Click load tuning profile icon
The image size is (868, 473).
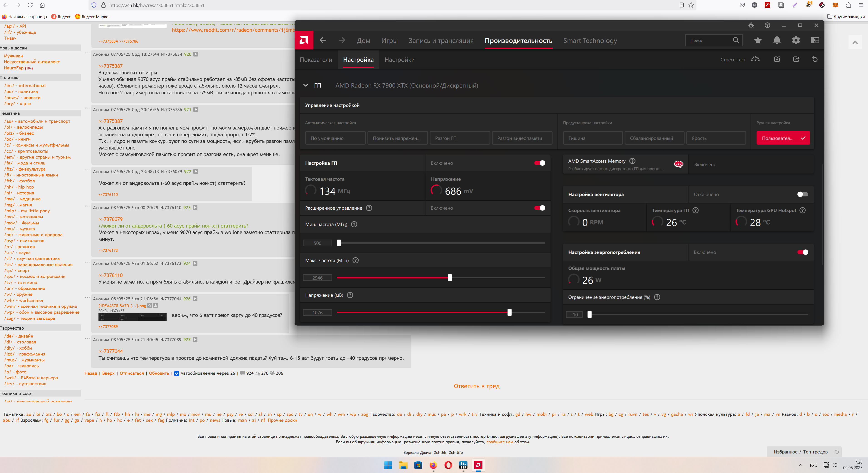click(777, 59)
